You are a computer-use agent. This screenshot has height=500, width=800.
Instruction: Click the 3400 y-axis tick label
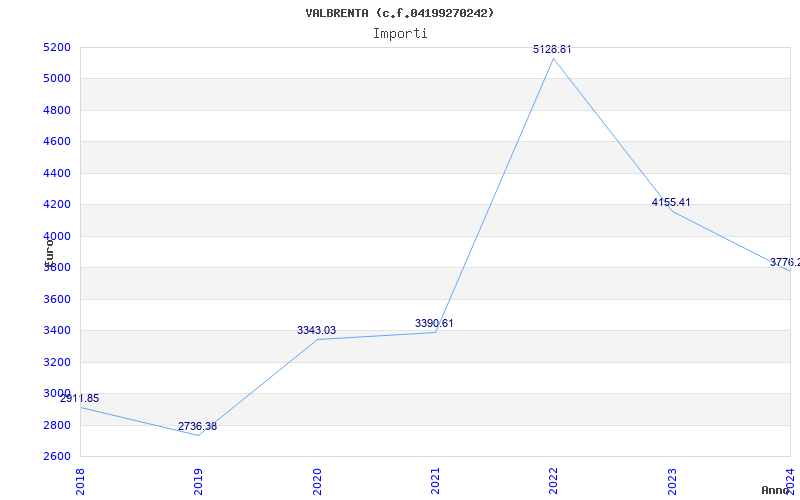coord(57,330)
